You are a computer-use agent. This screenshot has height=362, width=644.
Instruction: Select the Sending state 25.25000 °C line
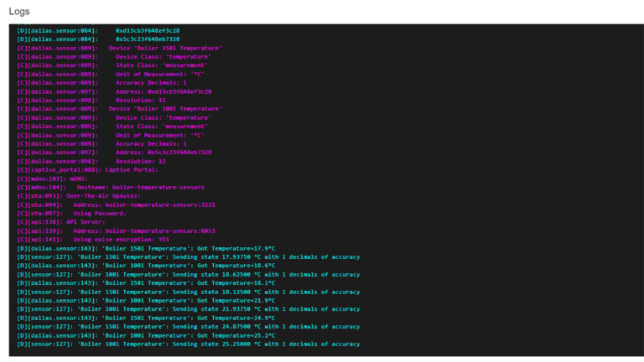188,344
